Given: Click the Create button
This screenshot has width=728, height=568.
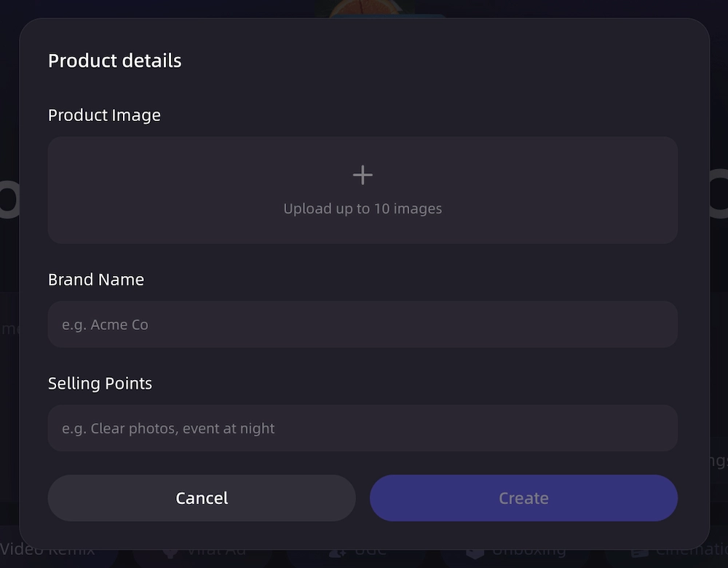Looking at the screenshot, I should (523, 498).
